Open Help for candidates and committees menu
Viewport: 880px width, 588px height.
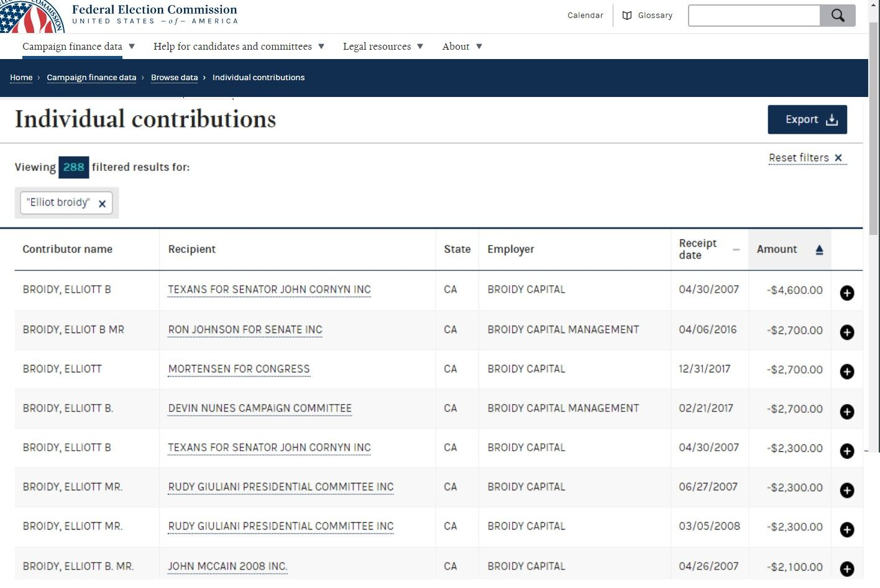coord(239,47)
